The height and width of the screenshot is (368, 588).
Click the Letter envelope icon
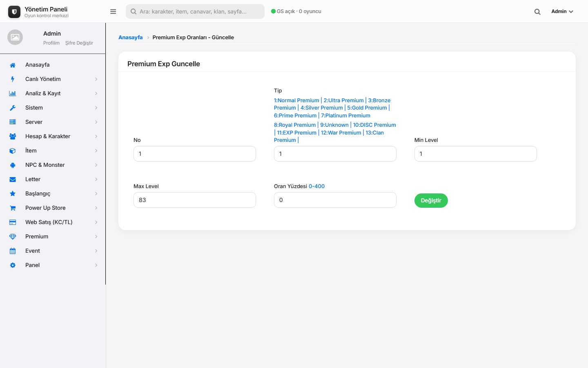tap(13, 180)
